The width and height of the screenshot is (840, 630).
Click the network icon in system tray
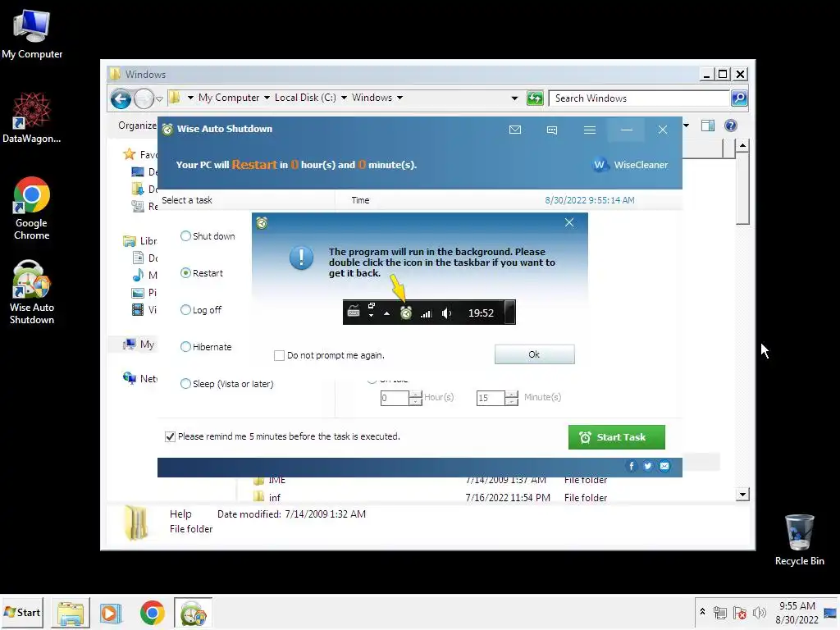pos(720,613)
